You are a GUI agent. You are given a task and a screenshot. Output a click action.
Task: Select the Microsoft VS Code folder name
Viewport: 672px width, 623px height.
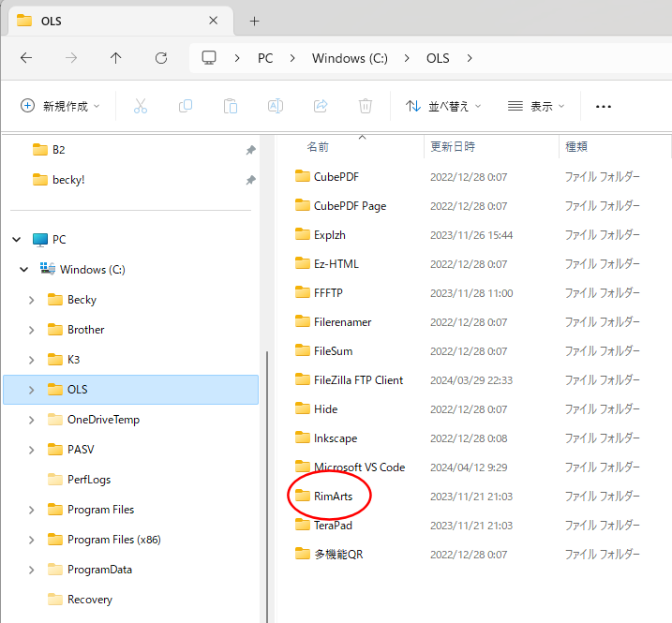tap(359, 467)
